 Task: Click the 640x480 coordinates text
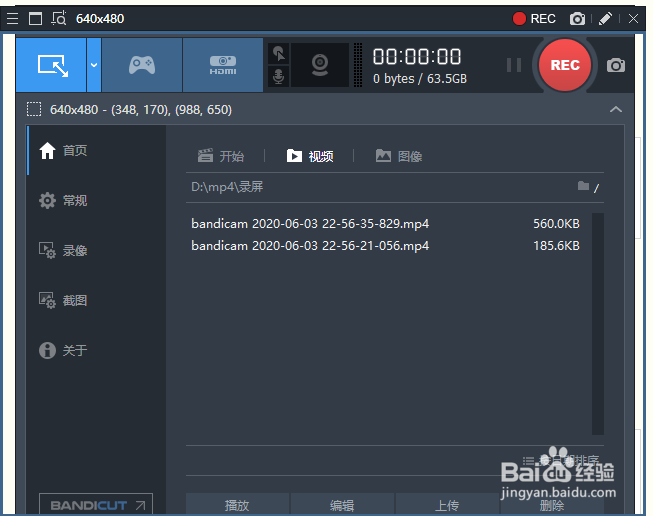point(141,110)
